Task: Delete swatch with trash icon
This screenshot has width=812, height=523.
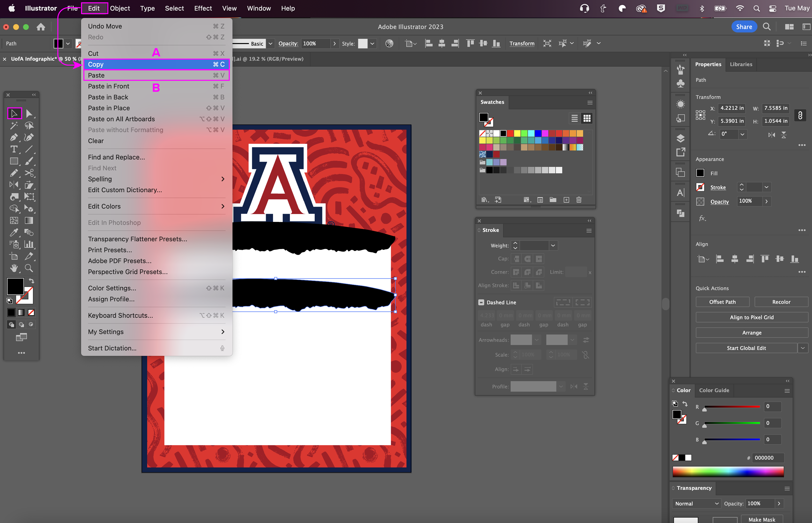Action: coord(579,200)
